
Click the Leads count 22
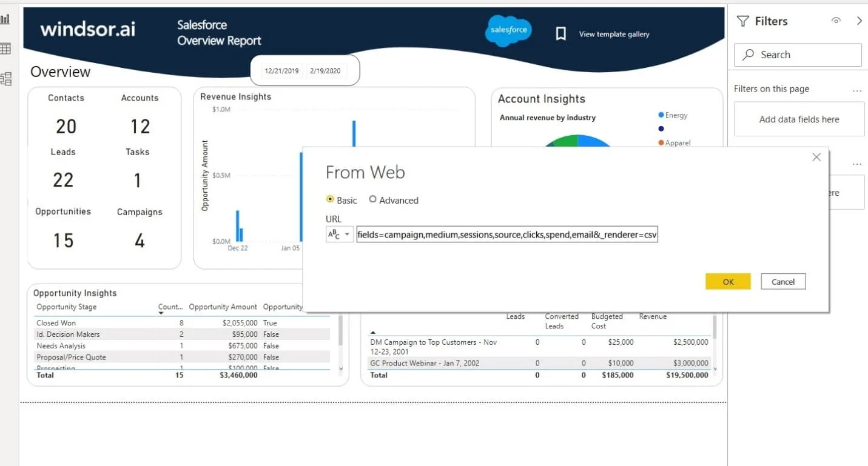point(63,180)
